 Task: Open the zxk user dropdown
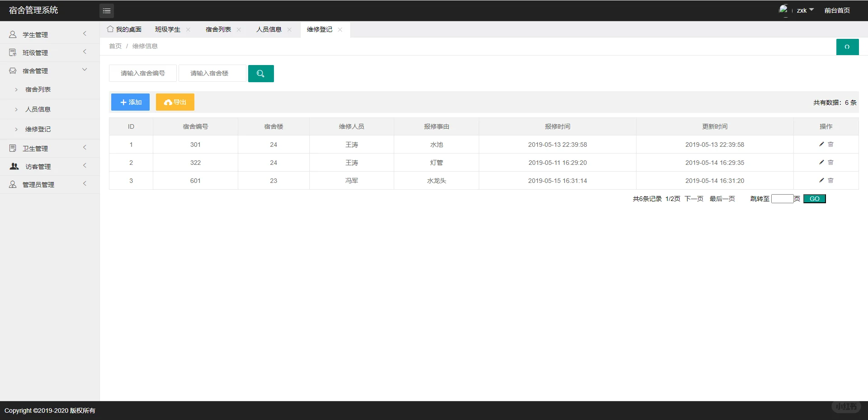tap(804, 10)
